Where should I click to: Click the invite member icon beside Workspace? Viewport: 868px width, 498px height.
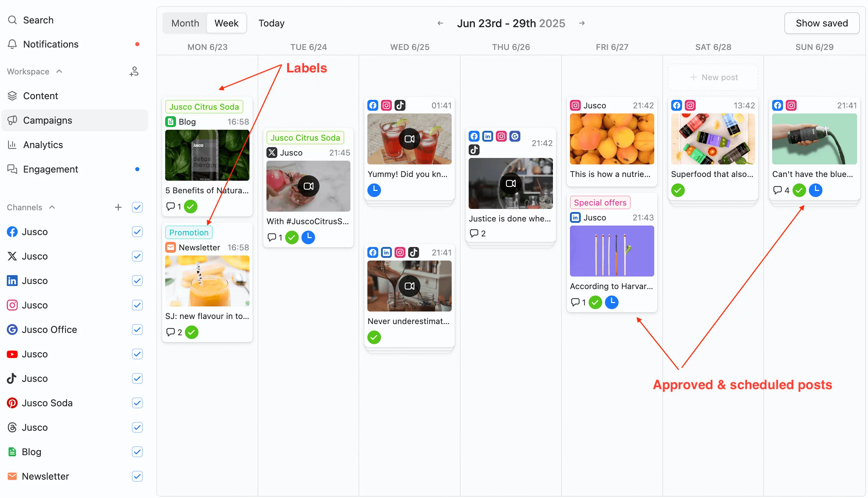134,71
